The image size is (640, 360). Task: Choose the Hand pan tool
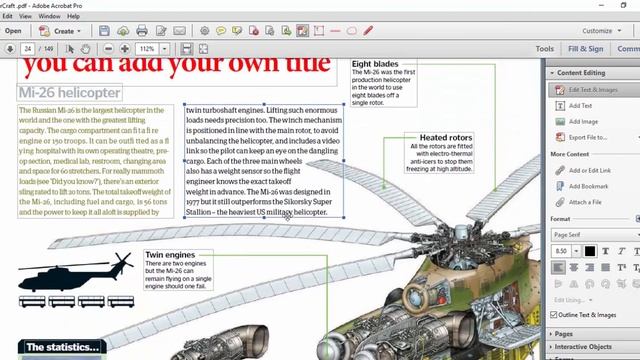85,49
